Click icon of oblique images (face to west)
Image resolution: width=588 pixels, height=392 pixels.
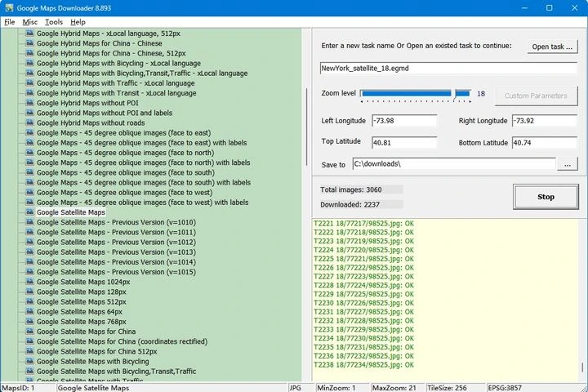(x=30, y=192)
